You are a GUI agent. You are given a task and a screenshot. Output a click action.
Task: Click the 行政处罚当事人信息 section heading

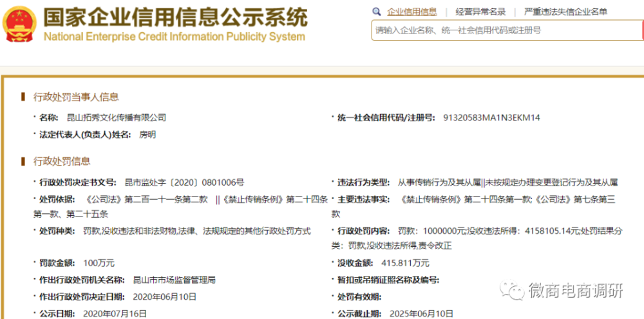coord(76,97)
